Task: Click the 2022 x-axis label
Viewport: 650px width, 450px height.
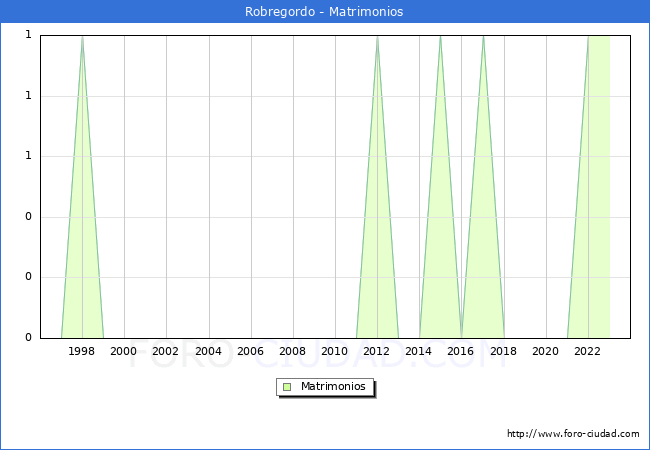Action: coord(588,351)
